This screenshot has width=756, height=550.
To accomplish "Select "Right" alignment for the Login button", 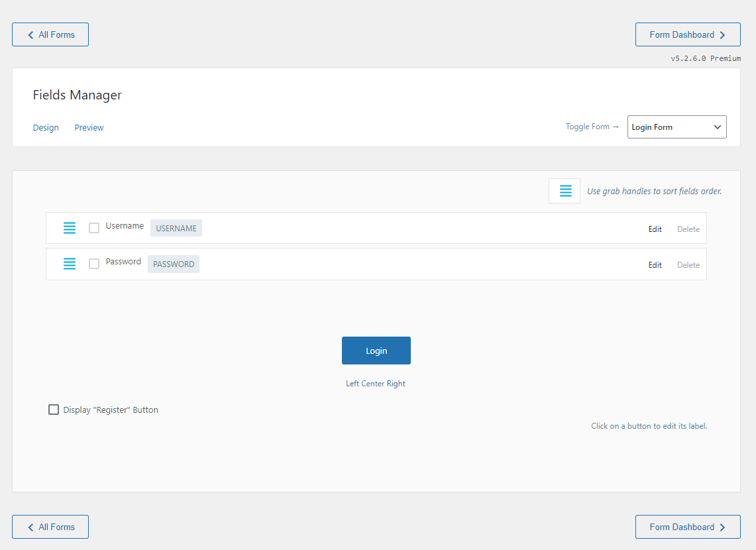I will tap(398, 383).
